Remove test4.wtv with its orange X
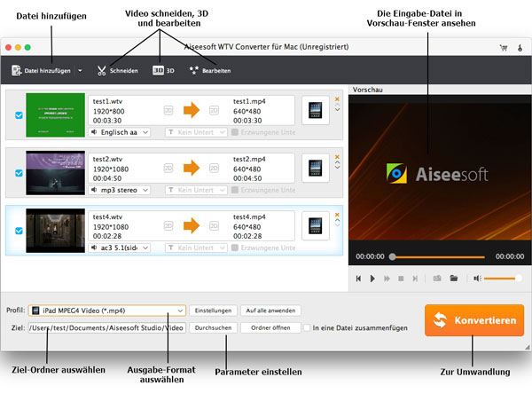532x401 pixels. point(337,215)
